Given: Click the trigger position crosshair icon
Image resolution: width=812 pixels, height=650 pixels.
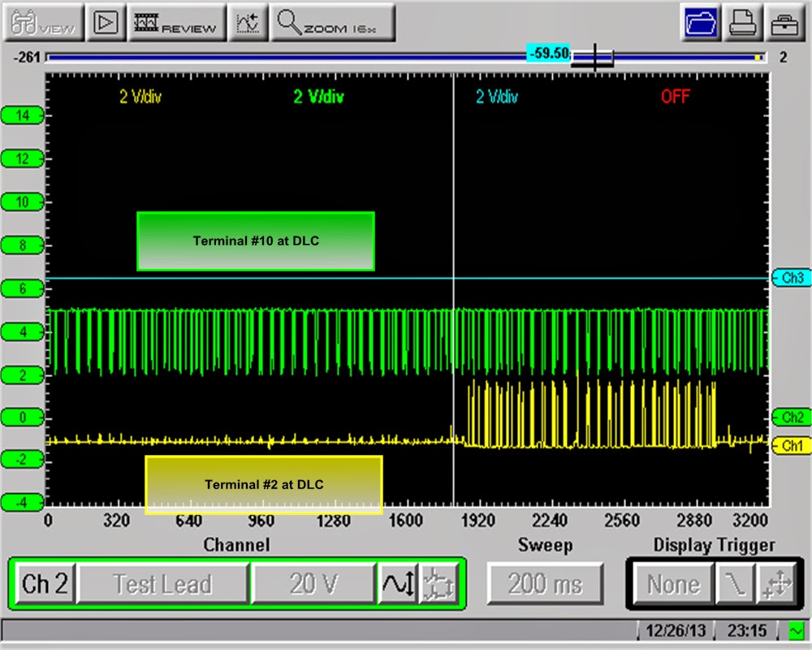Looking at the screenshot, I should point(779,583).
